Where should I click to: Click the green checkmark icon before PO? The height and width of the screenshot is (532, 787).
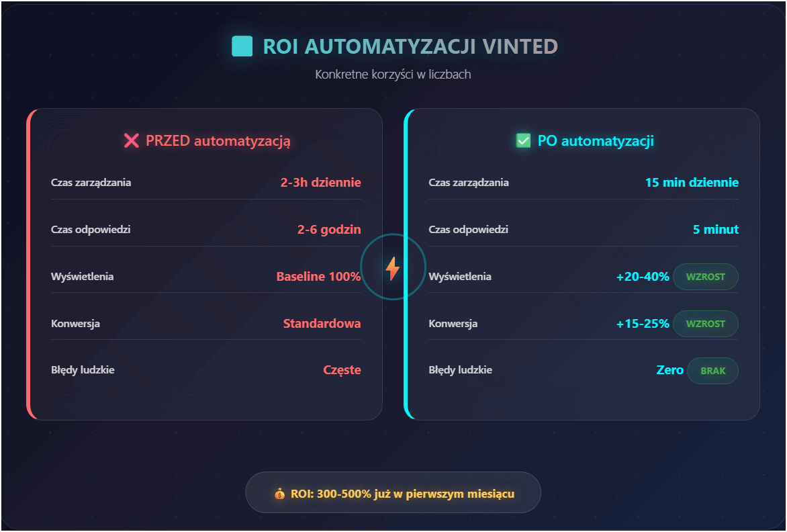[x=523, y=141]
